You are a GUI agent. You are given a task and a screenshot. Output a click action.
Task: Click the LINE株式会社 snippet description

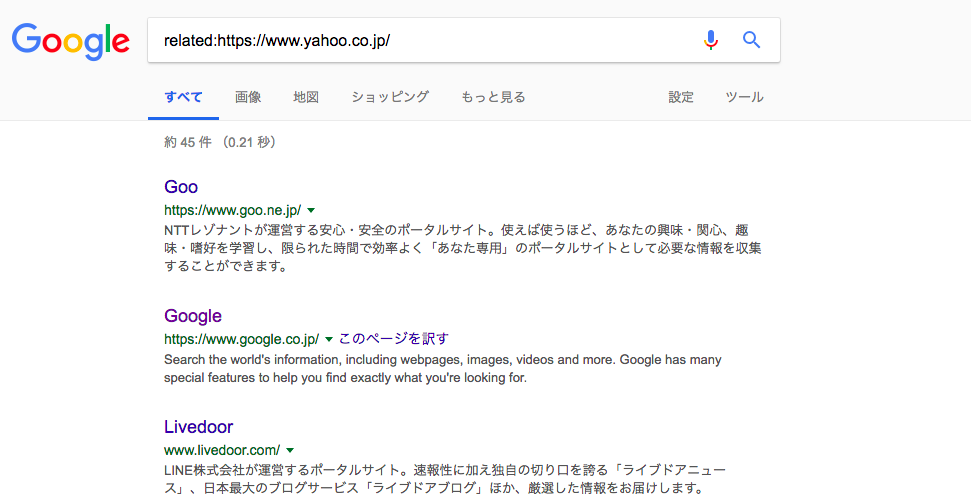pos(445,480)
